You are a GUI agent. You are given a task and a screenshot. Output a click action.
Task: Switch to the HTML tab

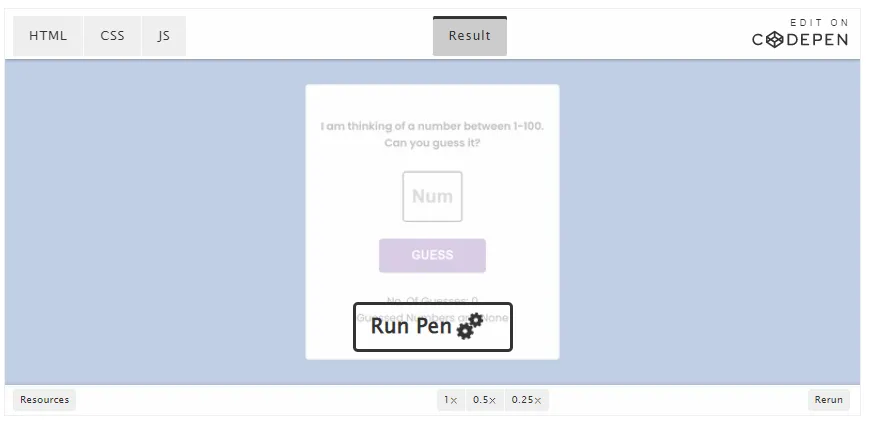(x=48, y=36)
